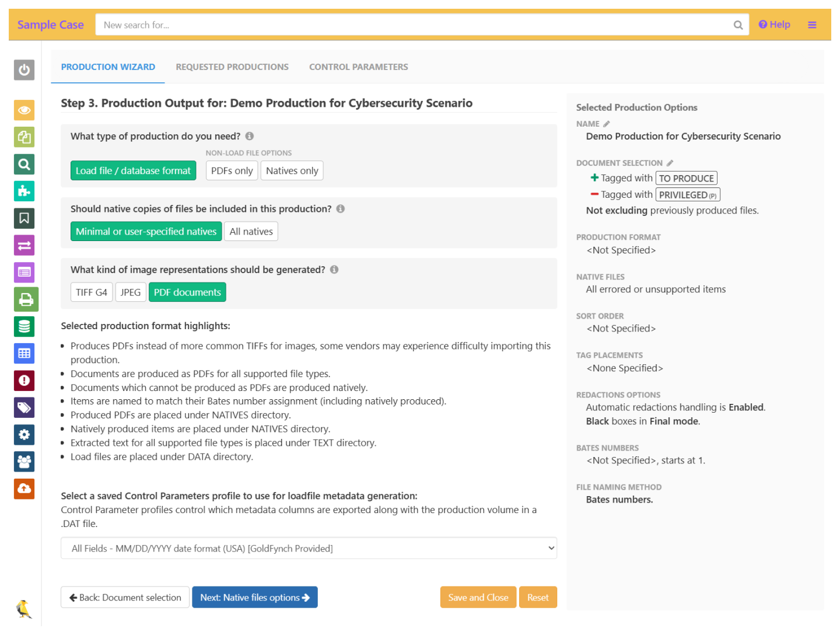Select TIFF G4 image format
840x635 pixels.
(x=92, y=292)
